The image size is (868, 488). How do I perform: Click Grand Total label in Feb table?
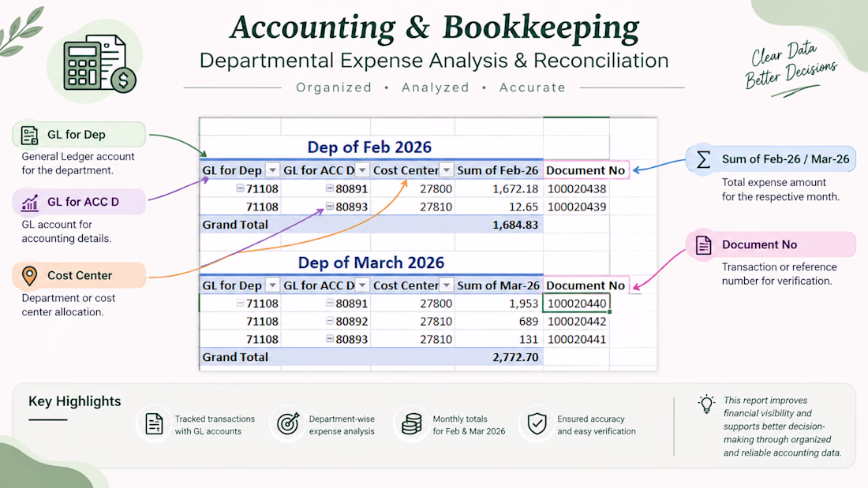235,225
